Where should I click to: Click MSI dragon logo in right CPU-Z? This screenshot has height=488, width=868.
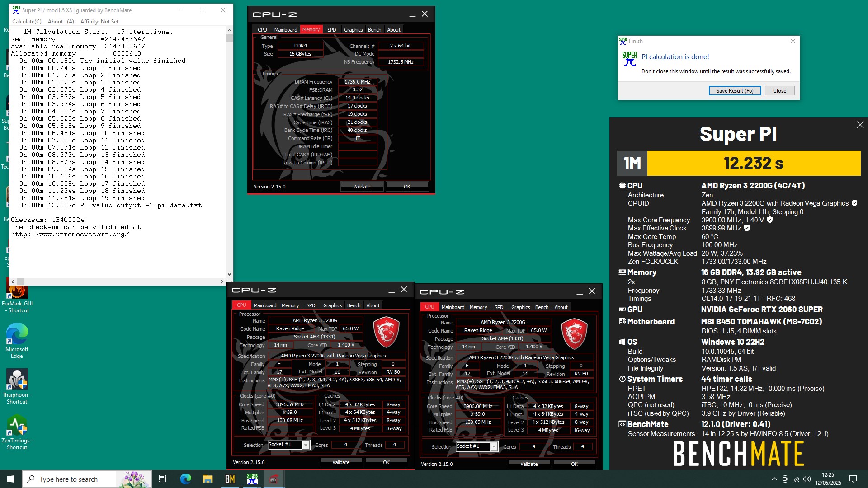574,333
